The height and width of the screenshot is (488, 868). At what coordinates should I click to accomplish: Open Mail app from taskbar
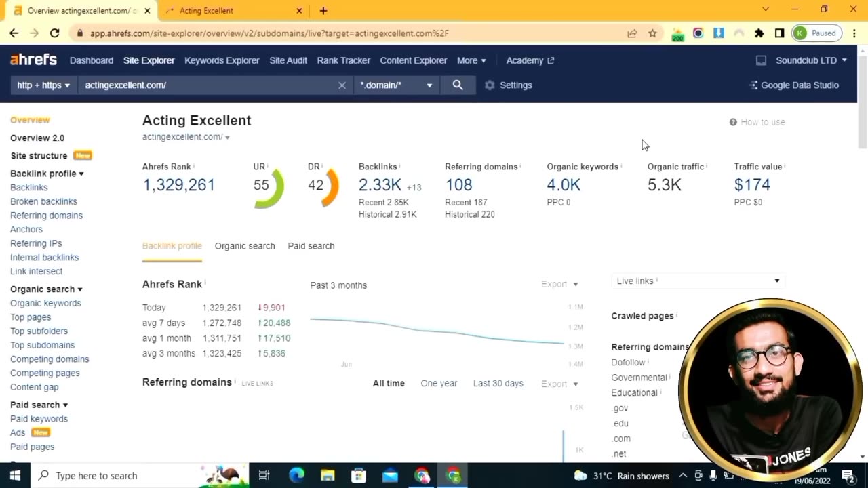click(x=390, y=475)
